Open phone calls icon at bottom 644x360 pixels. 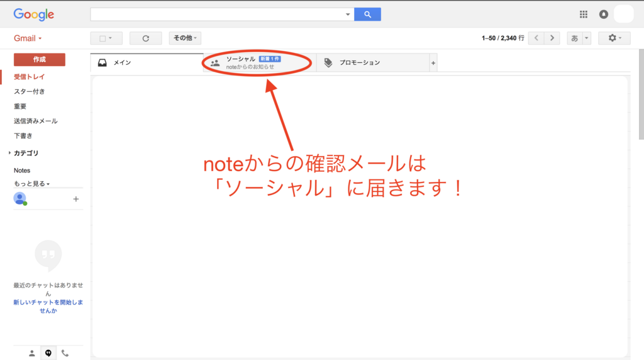(65, 353)
